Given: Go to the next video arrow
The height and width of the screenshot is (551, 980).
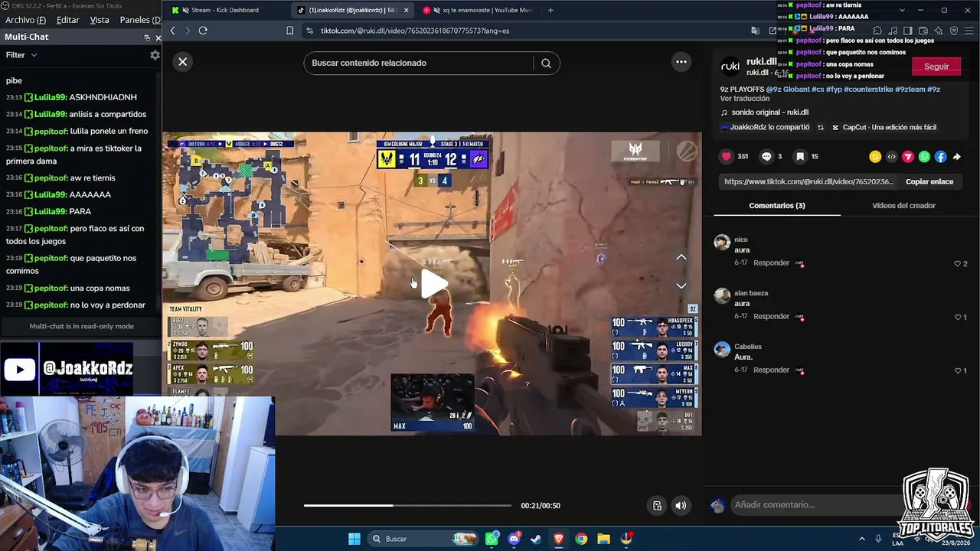Looking at the screenshot, I should [681, 285].
